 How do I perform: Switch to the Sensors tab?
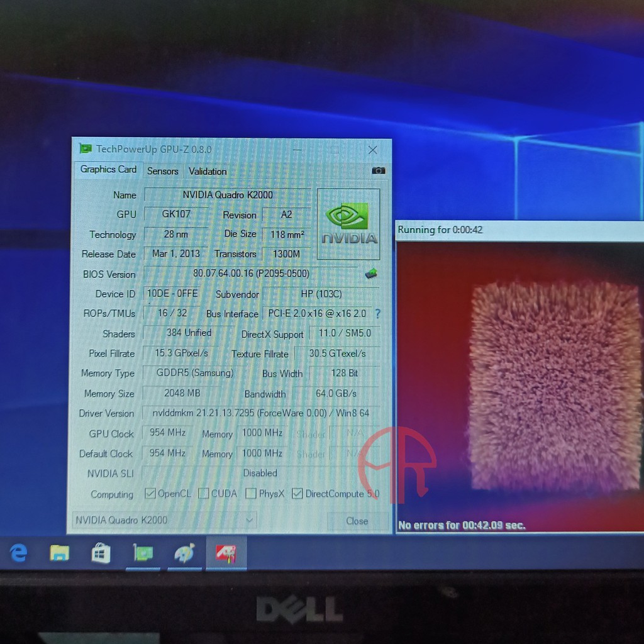click(x=162, y=171)
